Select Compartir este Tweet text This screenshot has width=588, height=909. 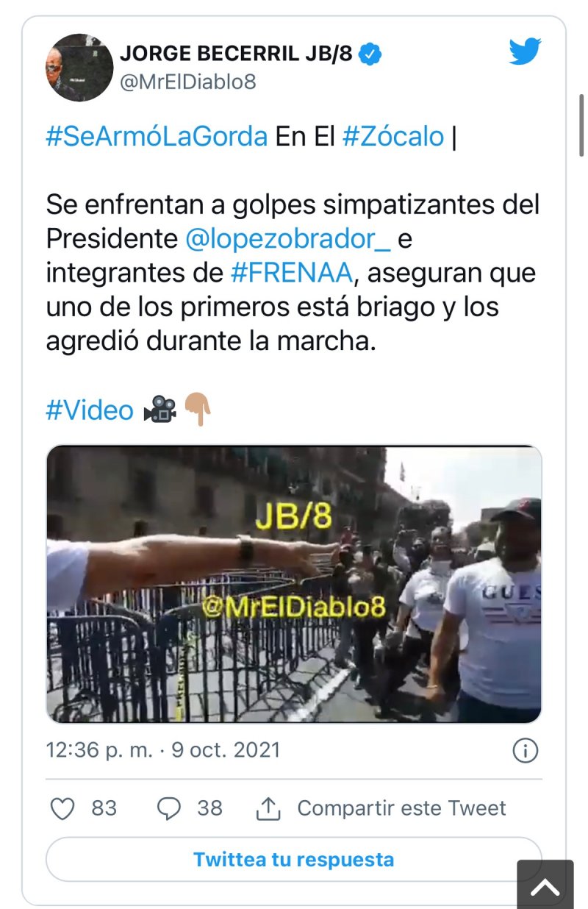[401, 808]
